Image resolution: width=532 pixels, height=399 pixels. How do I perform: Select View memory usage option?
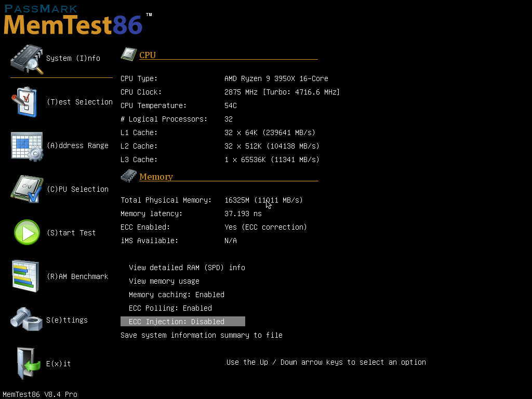pos(164,281)
